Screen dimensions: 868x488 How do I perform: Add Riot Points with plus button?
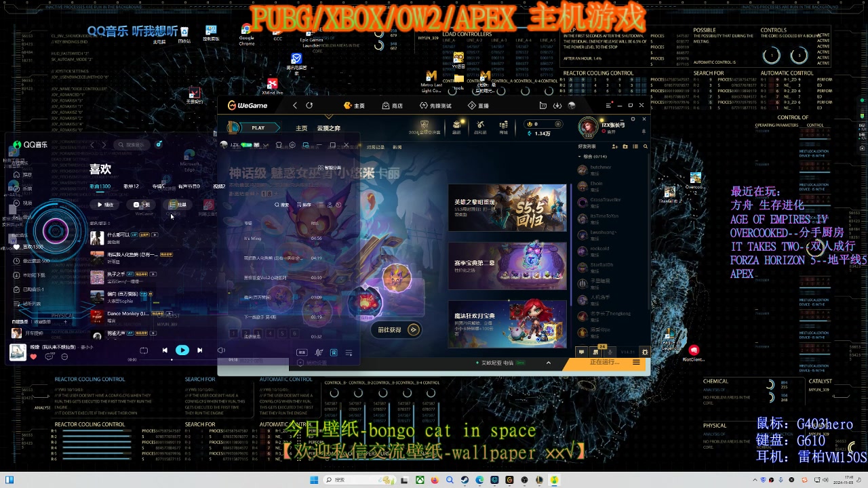pyautogui.click(x=557, y=124)
